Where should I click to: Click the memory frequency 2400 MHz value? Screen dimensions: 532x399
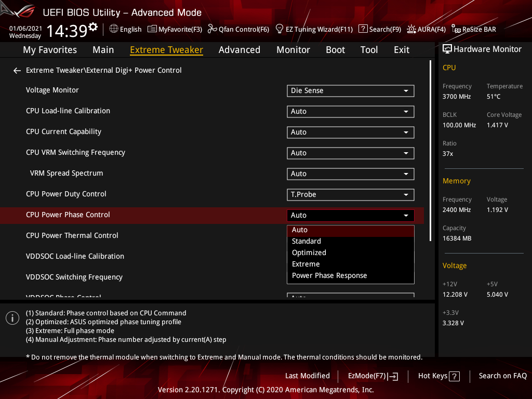pyautogui.click(x=456, y=210)
